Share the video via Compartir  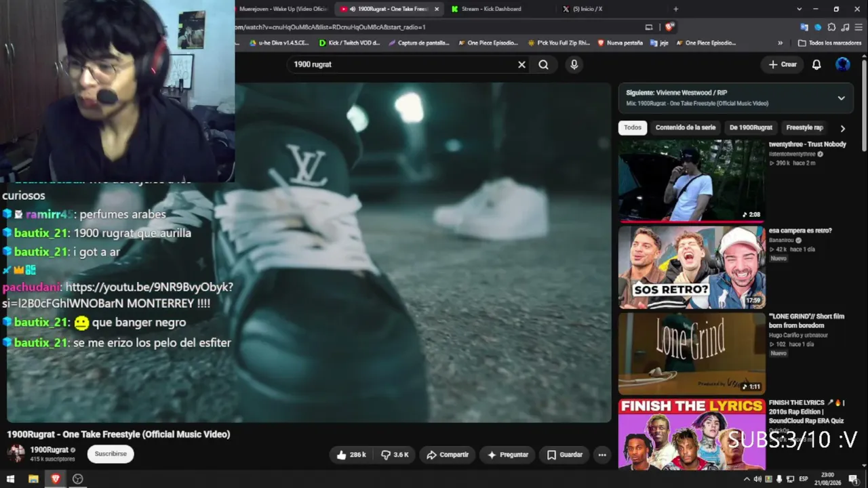pos(448,455)
